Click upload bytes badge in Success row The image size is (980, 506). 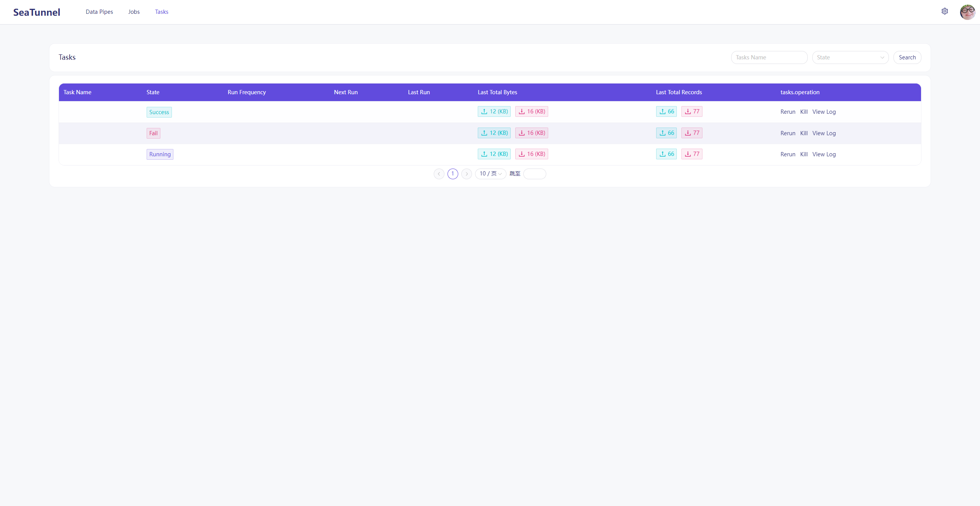[494, 111]
